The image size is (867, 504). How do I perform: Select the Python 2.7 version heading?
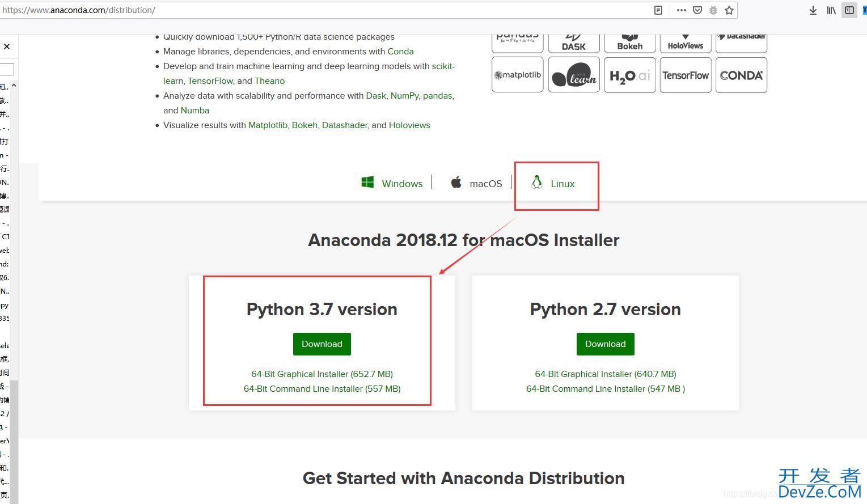[606, 310]
